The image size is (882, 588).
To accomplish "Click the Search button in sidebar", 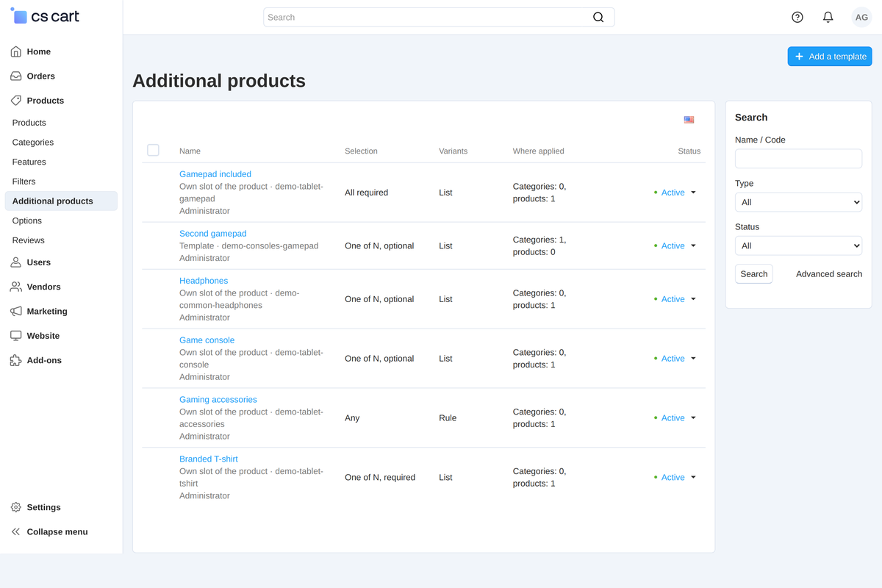I will point(754,274).
